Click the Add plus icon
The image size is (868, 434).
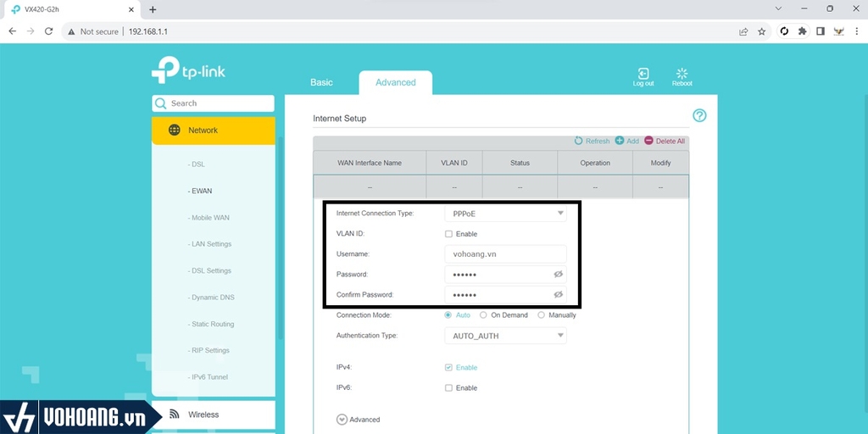tap(620, 142)
